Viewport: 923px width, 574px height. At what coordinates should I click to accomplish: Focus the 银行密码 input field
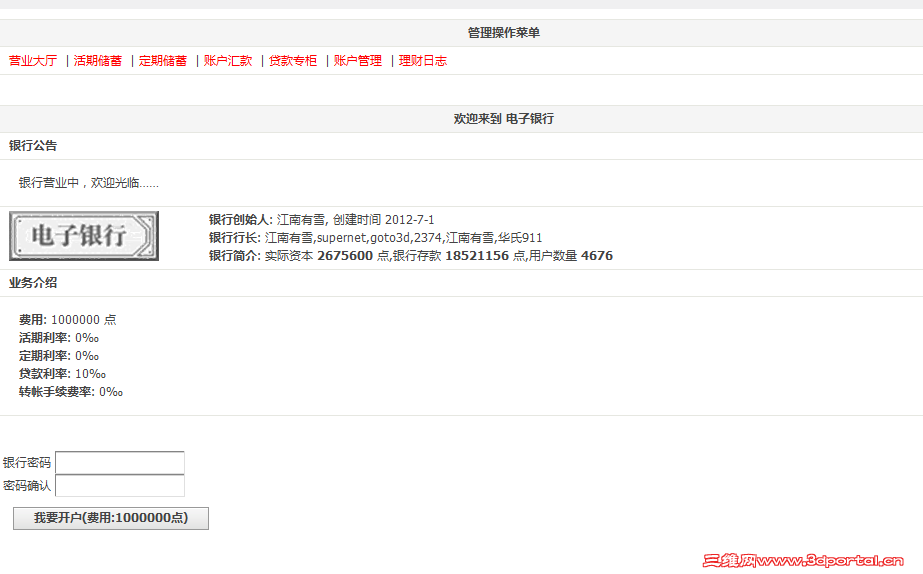pos(120,463)
